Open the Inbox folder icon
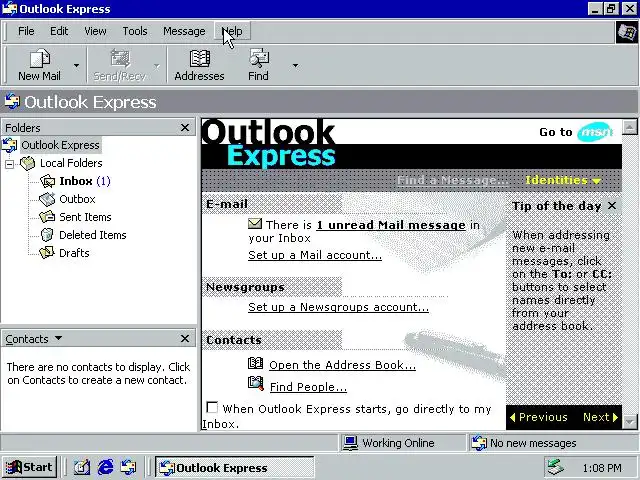640x480 pixels. (47, 181)
